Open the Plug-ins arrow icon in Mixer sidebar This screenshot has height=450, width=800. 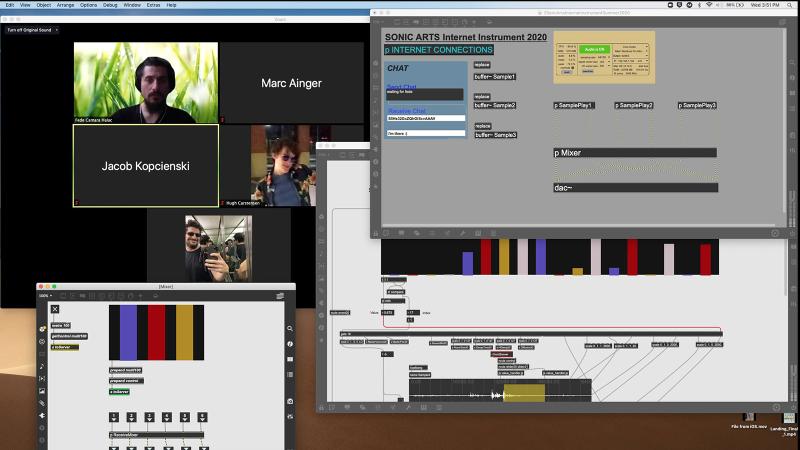(x=42, y=415)
